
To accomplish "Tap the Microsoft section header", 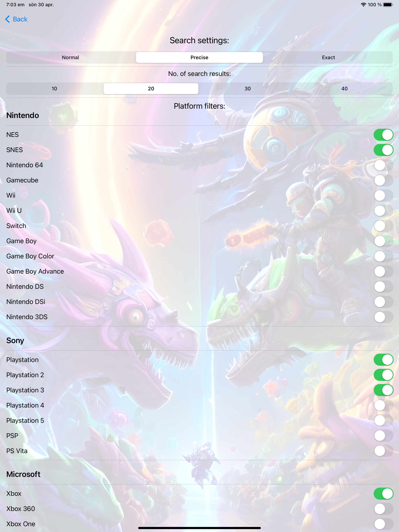I will pyautogui.click(x=23, y=474).
